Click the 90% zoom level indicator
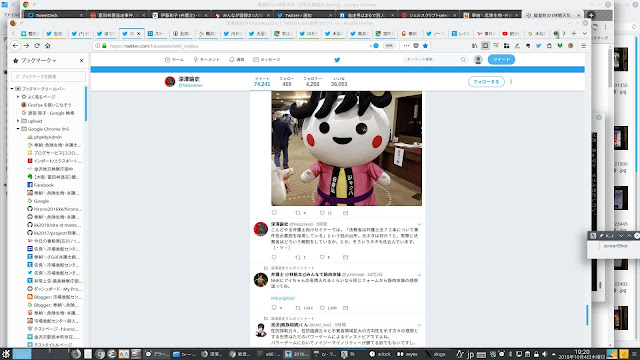Screen dimensions: 640x360 click(389, 46)
